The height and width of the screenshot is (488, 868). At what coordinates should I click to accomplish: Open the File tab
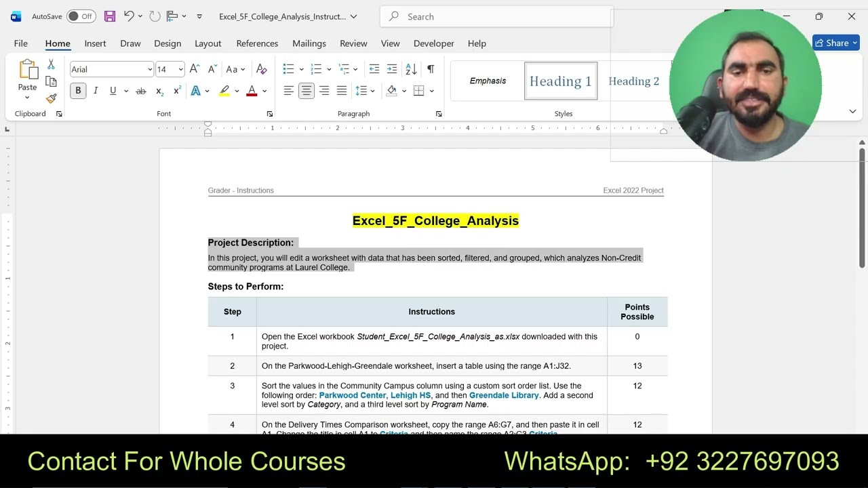click(21, 43)
